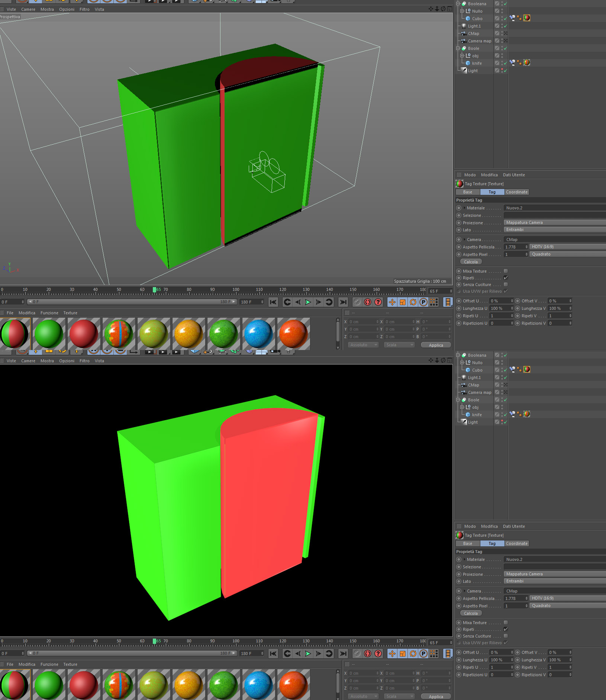Expand obj in upper object list
Image resolution: width=606 pixels, height=700 pixels.
[x=462, y=56]
